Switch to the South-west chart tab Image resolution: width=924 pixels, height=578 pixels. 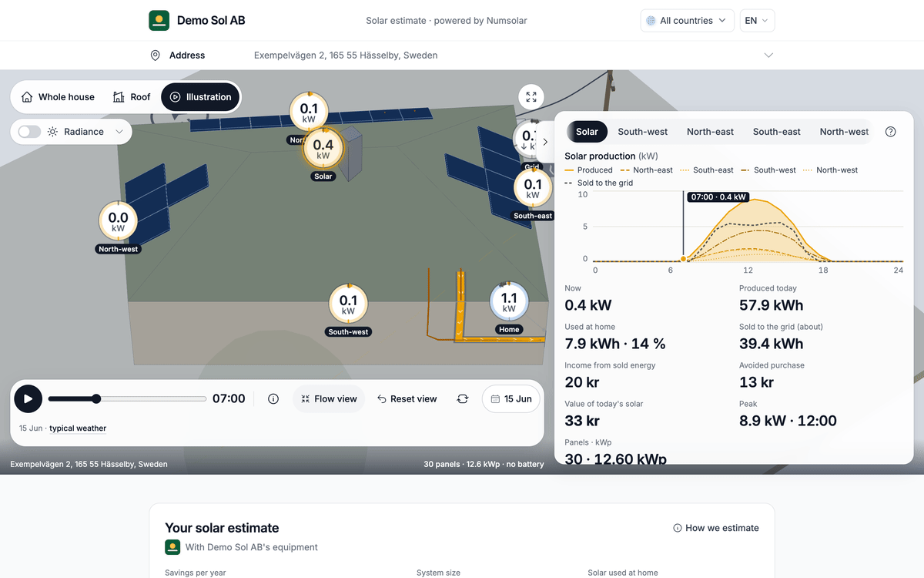click(642, 132)
